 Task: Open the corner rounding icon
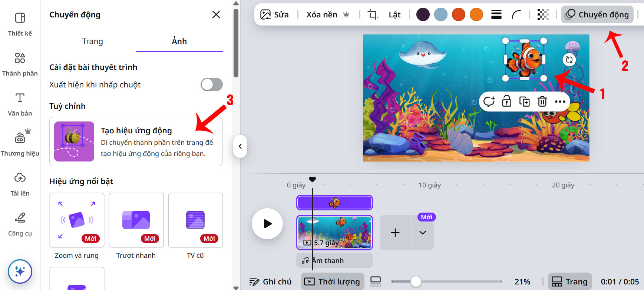click(516, 14)
